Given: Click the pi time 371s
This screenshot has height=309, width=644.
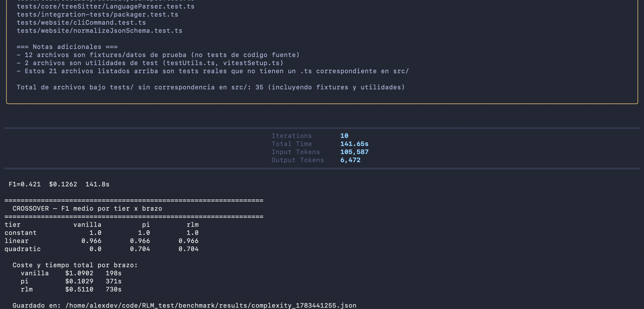Looking at the screenshot, I should coord(114,281).
